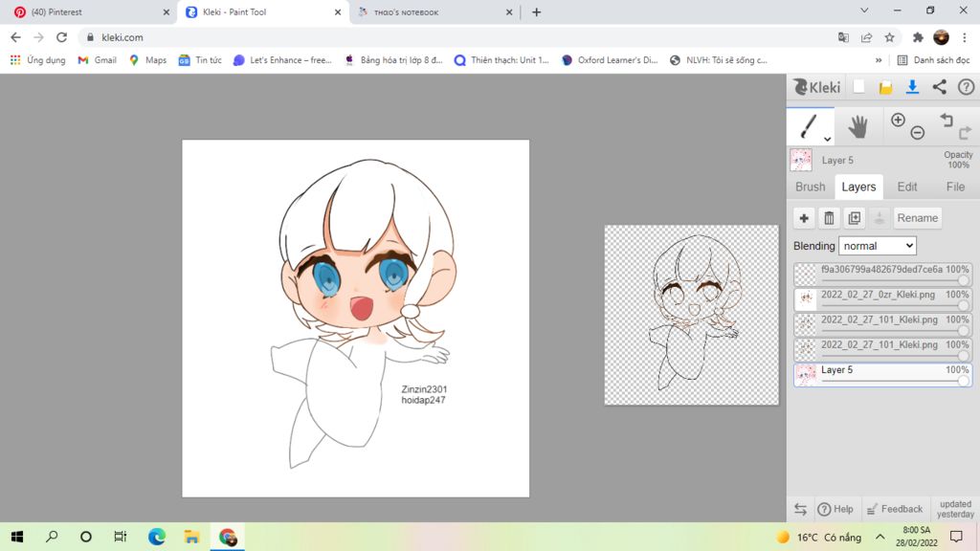Open help with question mark icon in Kleki header

pos(966,87)
